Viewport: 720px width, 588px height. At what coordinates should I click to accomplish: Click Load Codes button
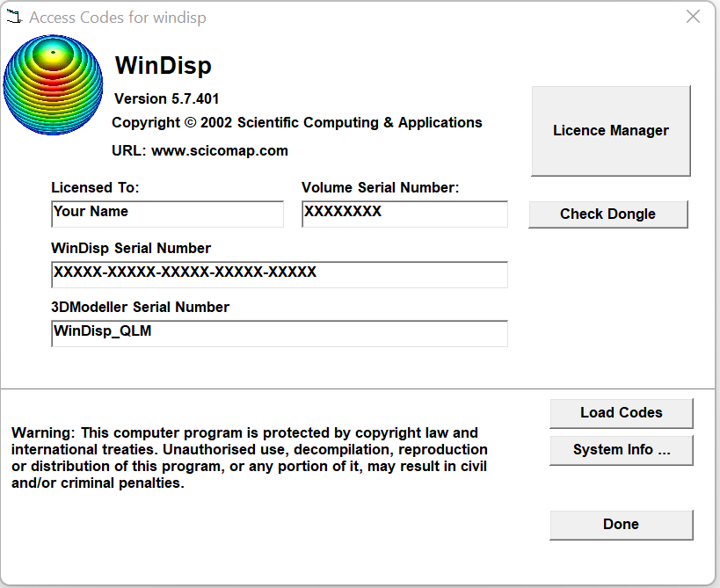point(622,413)
